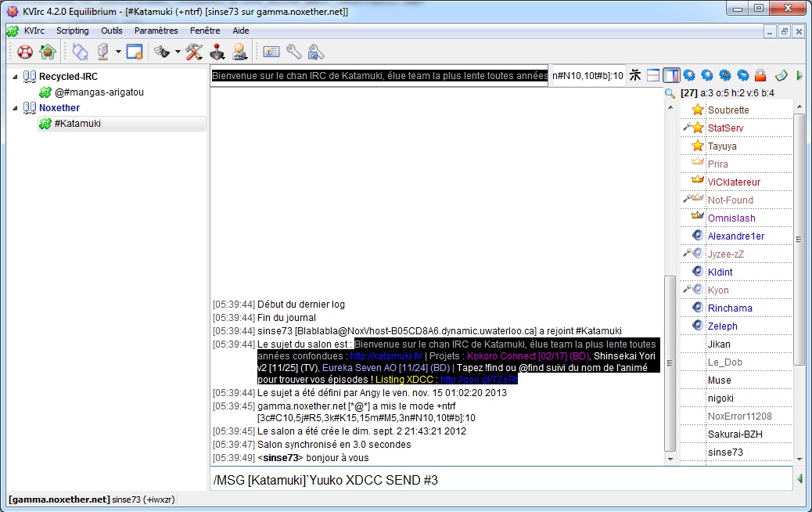Click the masks identity toolbar icon
The width and height of the screenshot is (812, 512).
tap(162, 52)
